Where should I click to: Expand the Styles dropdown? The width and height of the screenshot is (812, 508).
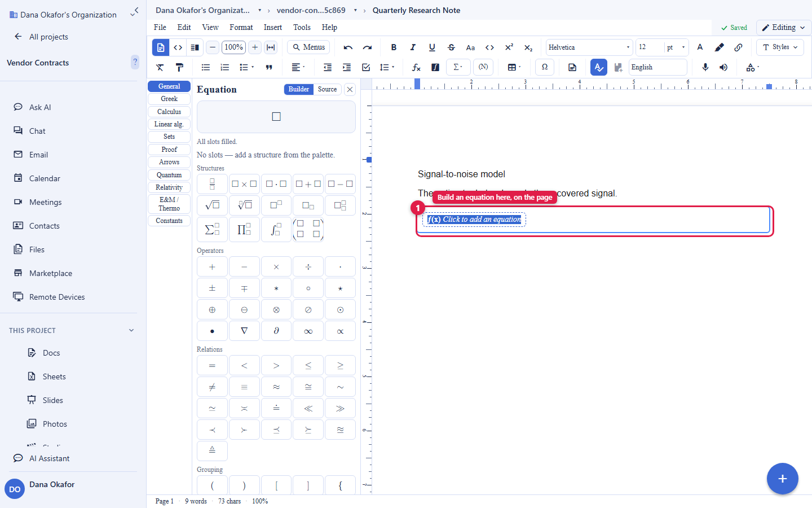coord(780,47)
